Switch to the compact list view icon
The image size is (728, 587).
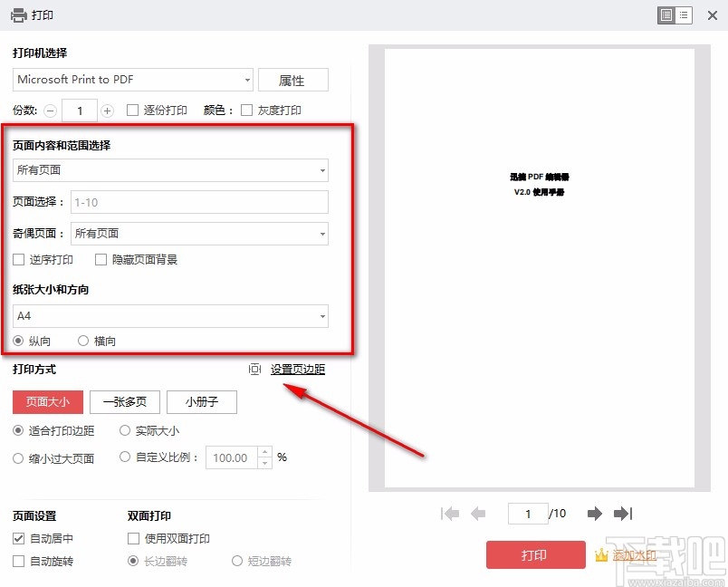(685, 15)
